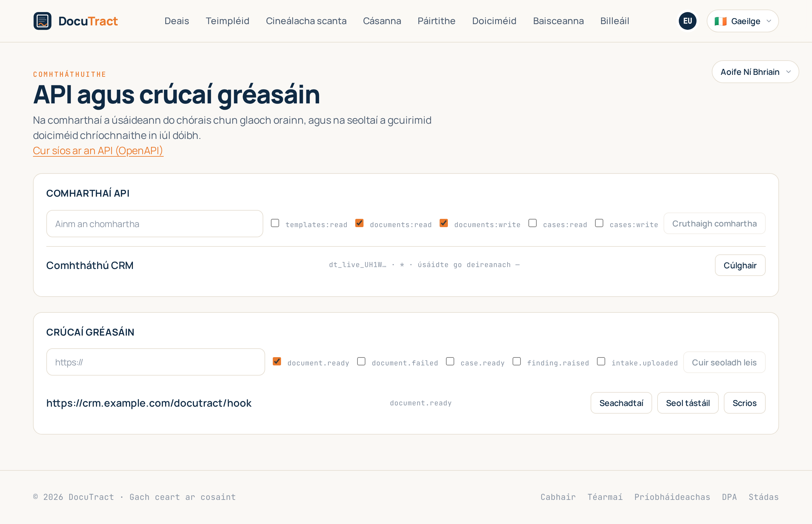Expand the Gaeilge language dropdown
This screenshot has height=524, width=812.
742,21
